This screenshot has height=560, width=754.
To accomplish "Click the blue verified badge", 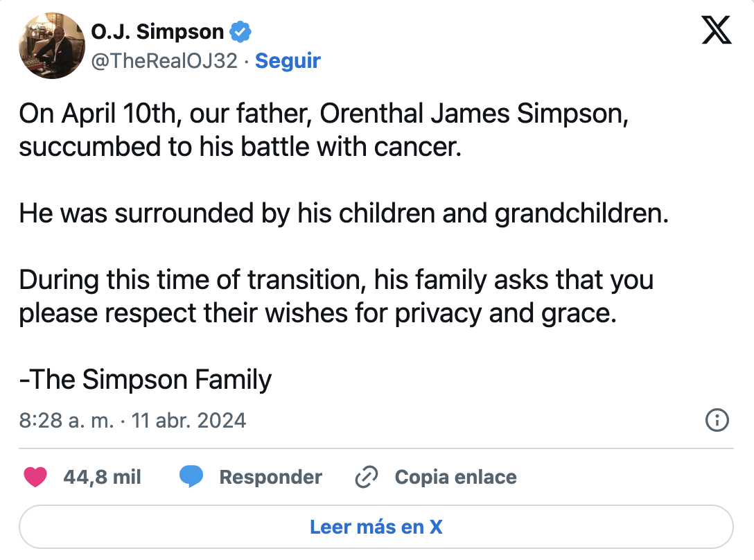I will 240,32.
